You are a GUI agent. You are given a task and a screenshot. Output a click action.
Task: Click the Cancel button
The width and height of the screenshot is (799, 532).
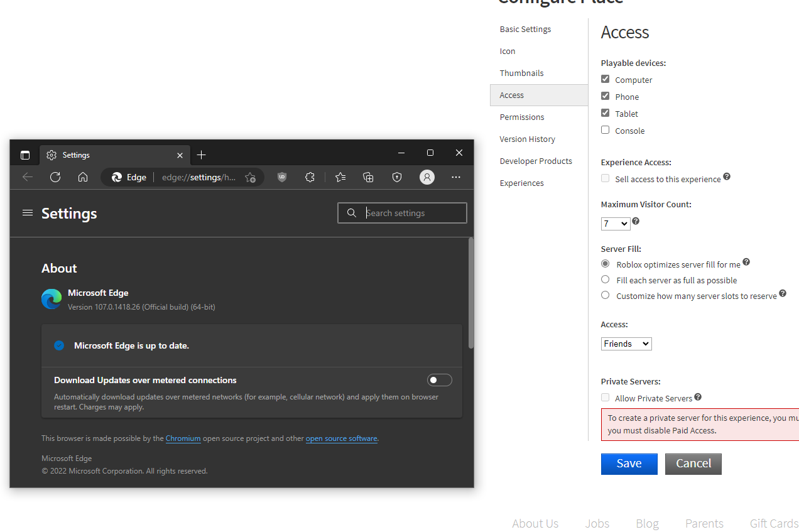click(693, 464)
